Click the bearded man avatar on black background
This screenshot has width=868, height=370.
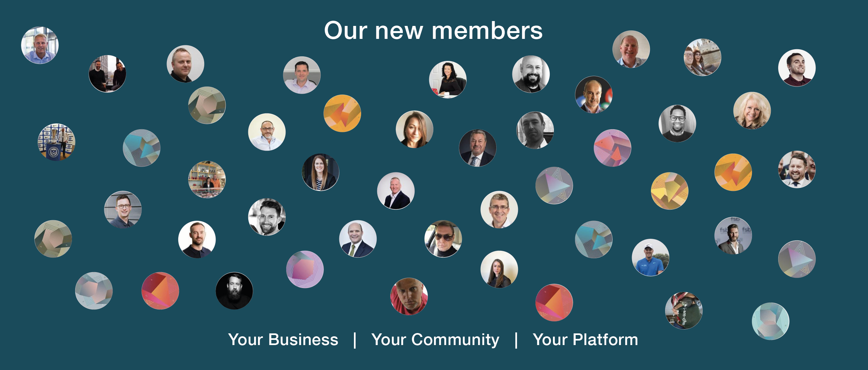pos(234,291)
